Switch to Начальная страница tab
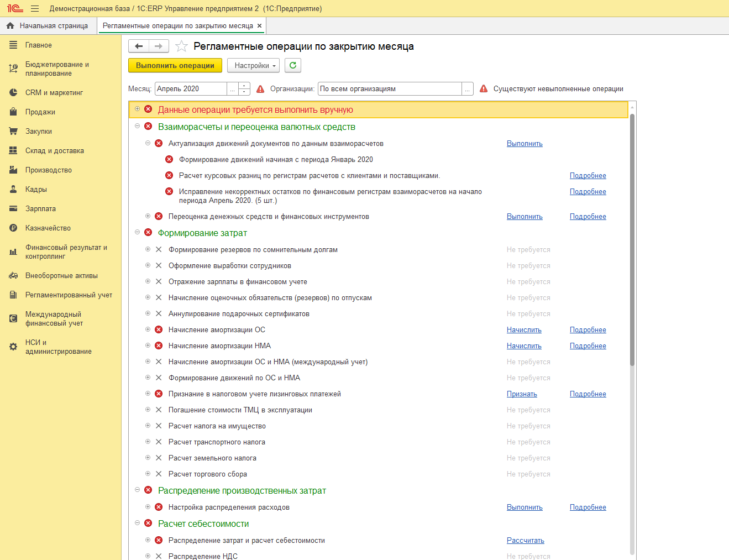This screenshot has width=729, height=560. pyautogui.click(x=48, y=25)
